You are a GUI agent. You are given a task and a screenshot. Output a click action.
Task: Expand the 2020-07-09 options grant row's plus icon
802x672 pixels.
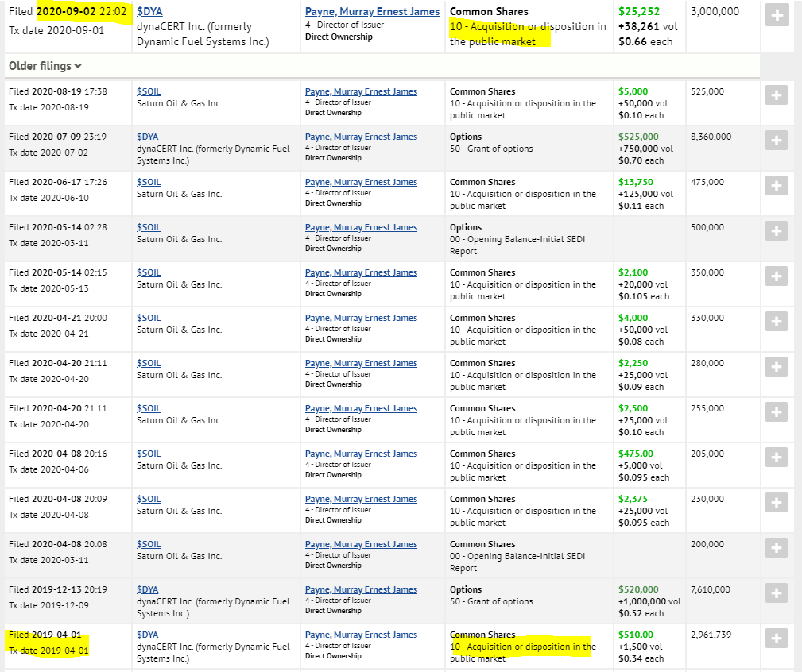777,141
